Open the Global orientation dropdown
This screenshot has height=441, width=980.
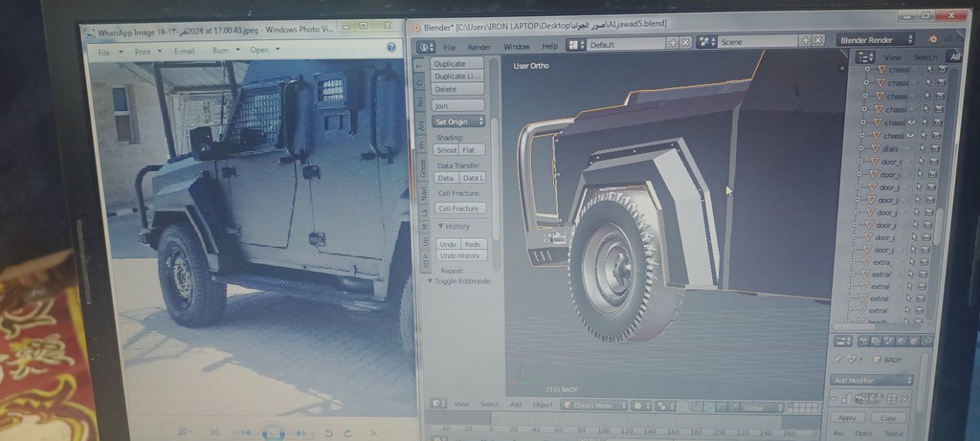click(763, 408)
